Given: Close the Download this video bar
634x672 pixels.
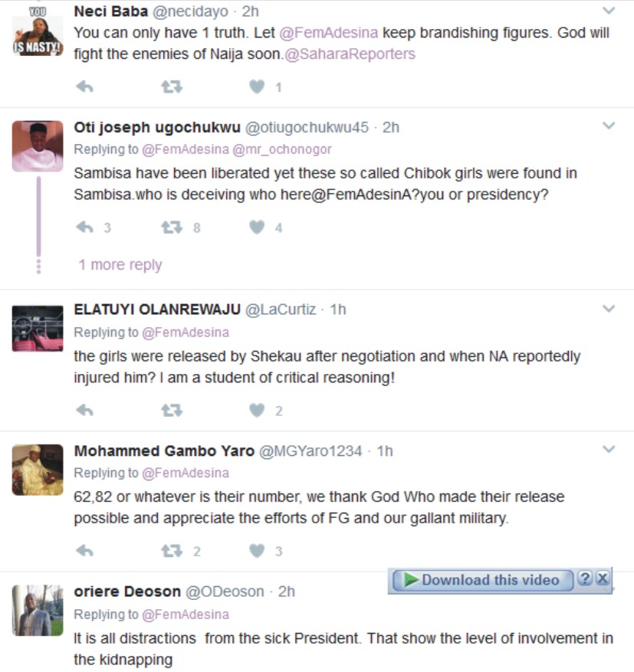Looking at the screenshot, I should (x=603, y=579).
